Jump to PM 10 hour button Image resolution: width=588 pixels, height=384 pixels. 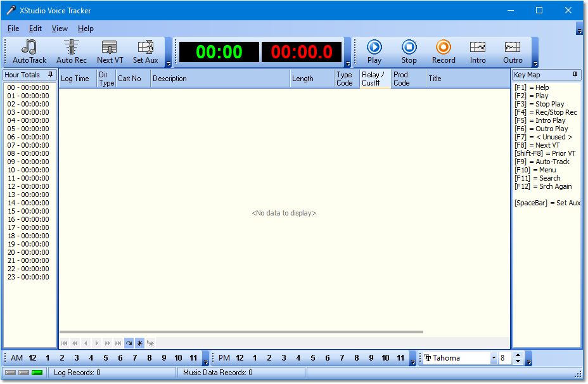385,358
